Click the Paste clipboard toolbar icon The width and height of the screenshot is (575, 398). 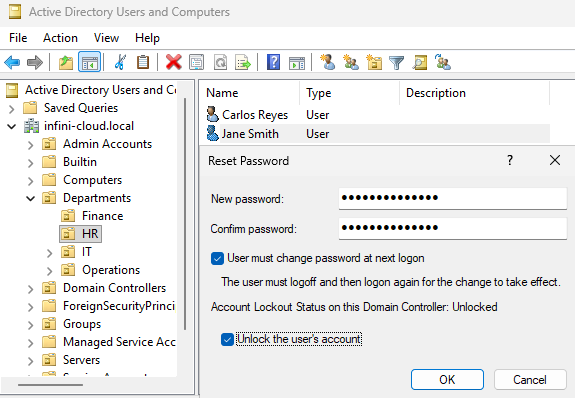click(143, 62)
